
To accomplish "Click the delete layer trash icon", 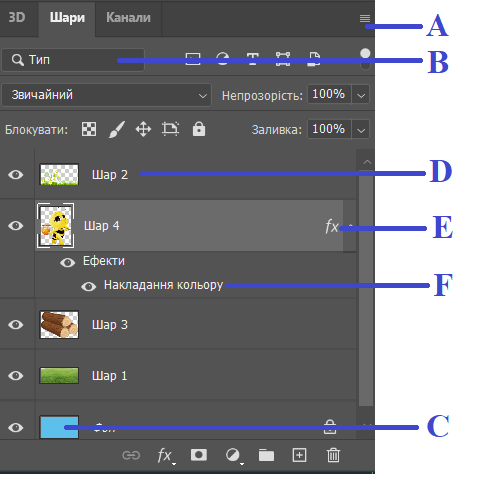I will tap(333, 455).
